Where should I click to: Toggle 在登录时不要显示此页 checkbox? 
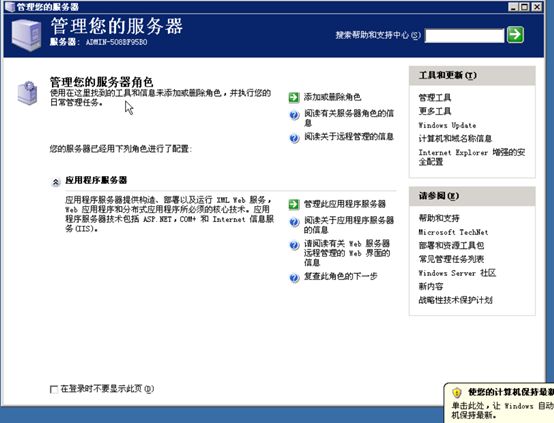point(54,389)
